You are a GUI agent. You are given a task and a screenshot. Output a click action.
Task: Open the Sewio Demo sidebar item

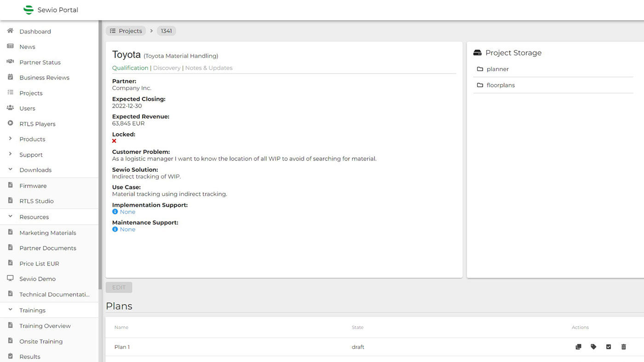click(x=37, y=279)
